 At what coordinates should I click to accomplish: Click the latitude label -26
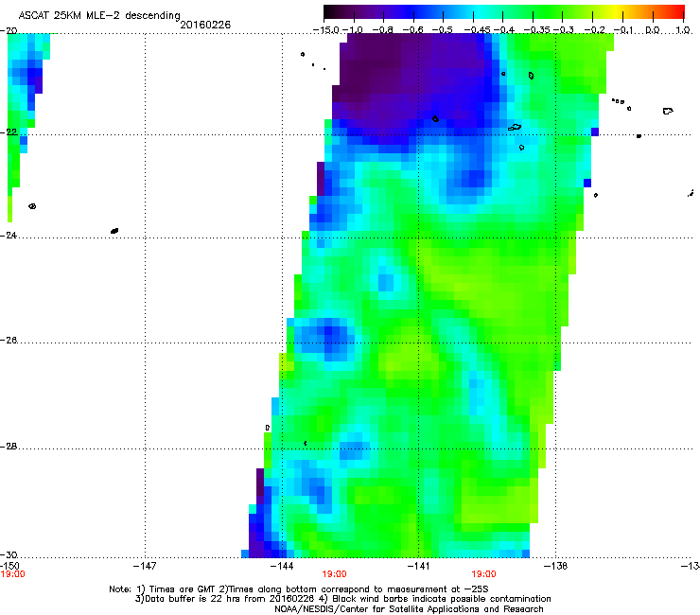coord(9,341)
